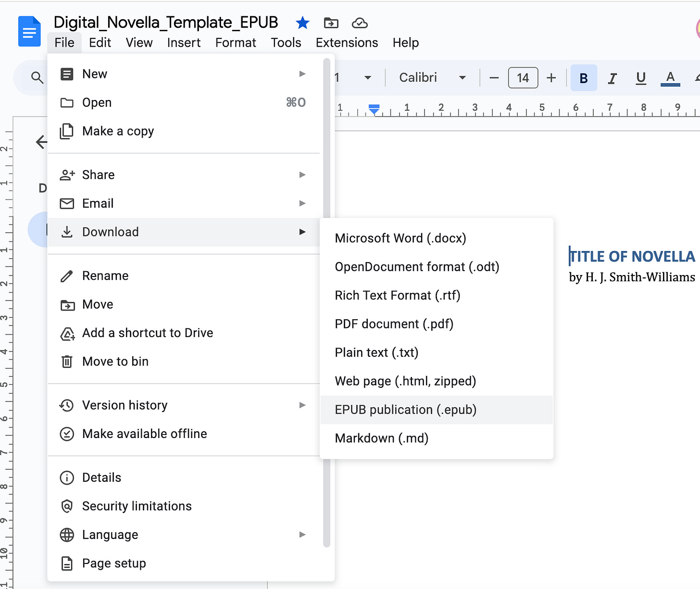Click the Download arrow icon
The height and width of the screenshot is (589, 700).
[x=67, y=232]
